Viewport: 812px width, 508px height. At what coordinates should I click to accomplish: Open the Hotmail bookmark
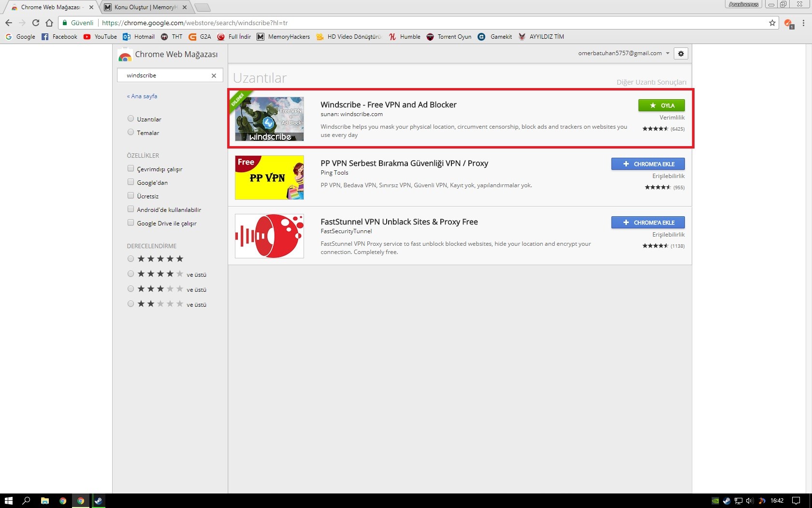139,37
